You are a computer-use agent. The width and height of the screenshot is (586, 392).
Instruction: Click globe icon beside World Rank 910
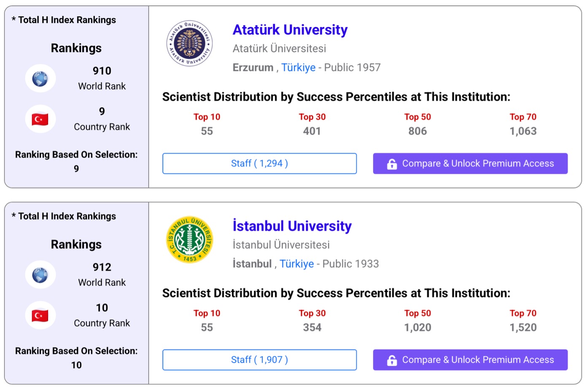coord(40,78)
